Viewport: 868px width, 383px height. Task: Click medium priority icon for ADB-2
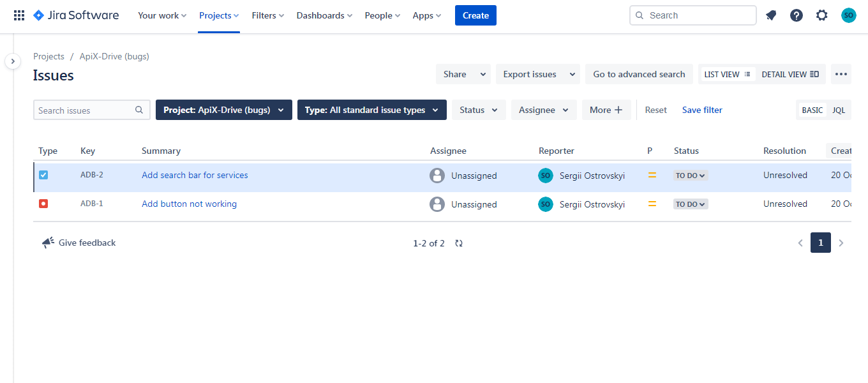coord(652,175)
